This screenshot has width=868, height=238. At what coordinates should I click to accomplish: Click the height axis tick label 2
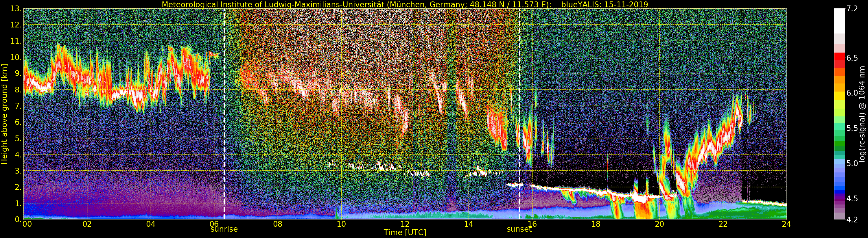(18, 187)
